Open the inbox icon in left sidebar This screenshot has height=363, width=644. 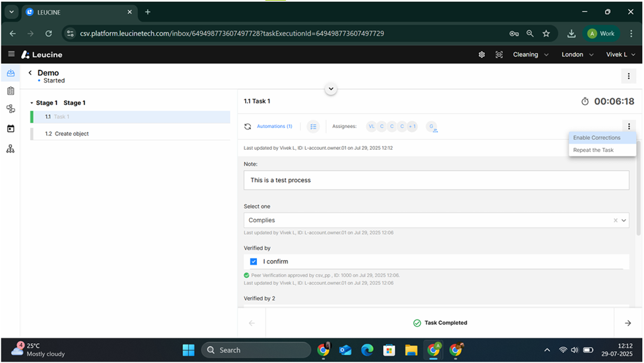(10, 73)
